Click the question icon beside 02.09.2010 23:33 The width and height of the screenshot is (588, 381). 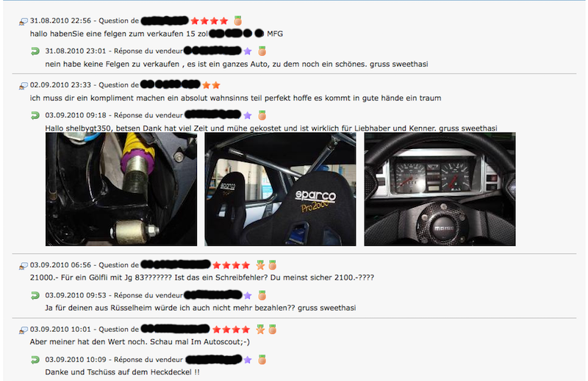(24, 86)
